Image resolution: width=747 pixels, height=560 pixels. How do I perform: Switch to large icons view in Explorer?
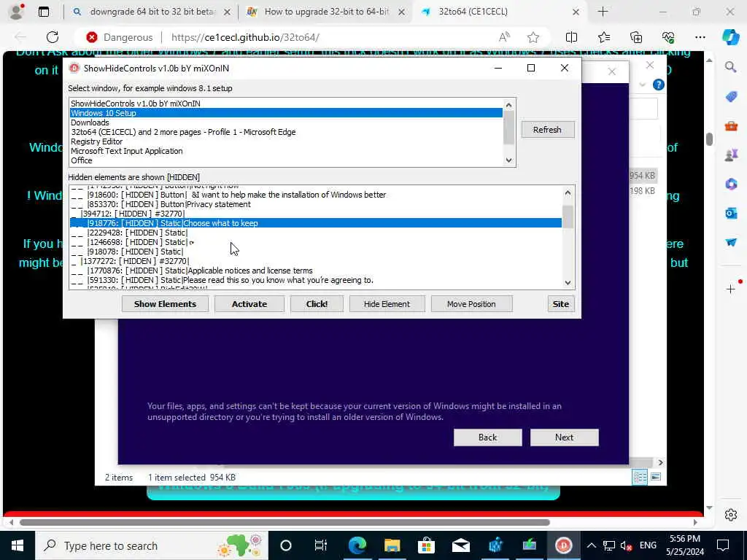point(656,477)
